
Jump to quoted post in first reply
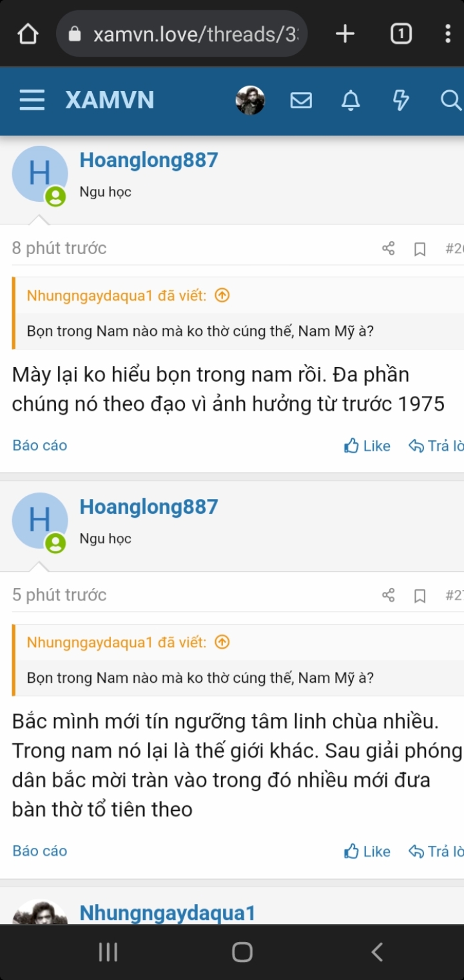(222, 295)
